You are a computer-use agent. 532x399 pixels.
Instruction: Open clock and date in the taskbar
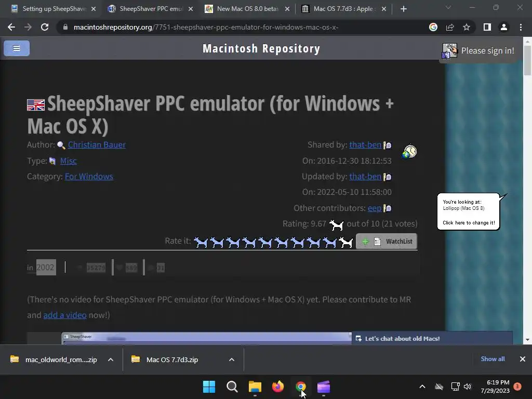coord(495,387)
